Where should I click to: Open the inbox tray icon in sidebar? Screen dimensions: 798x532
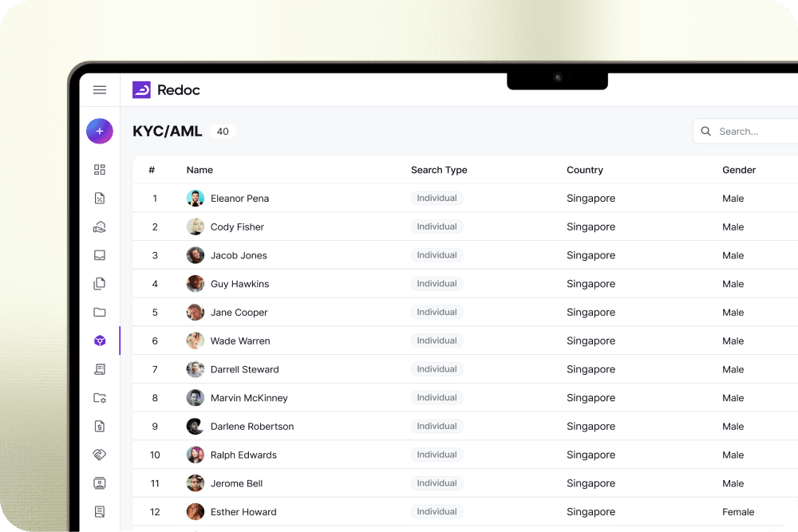pyautogui.click(x=99, y=255)
